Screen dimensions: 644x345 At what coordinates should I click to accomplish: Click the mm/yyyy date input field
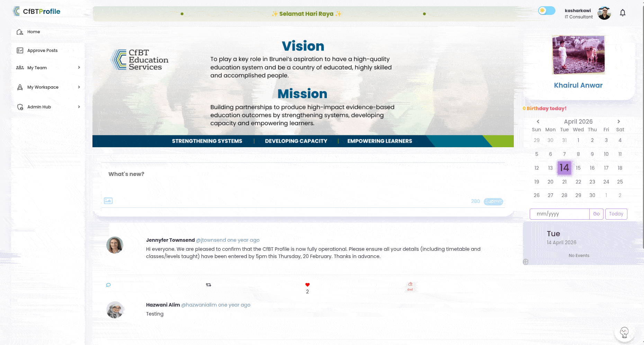[559, 214]
